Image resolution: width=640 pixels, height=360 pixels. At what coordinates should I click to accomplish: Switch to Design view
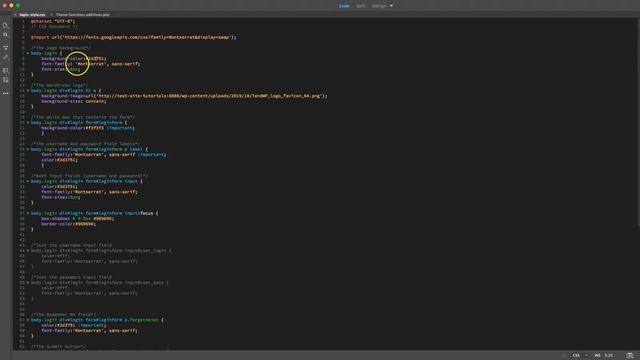(379, 6)
